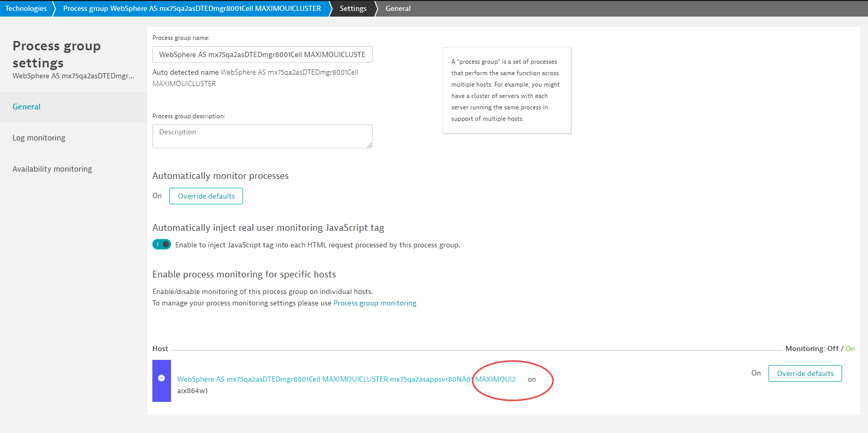Click the 'Process group settings' heading
Viewport: 868px width, 433px height.
click(56, 54)
